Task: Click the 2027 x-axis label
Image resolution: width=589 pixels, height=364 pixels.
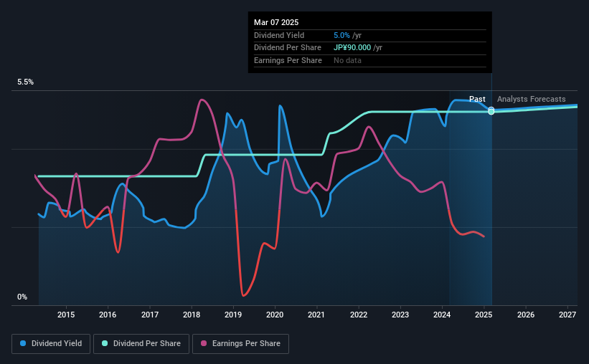Action: tap(567, 315)
